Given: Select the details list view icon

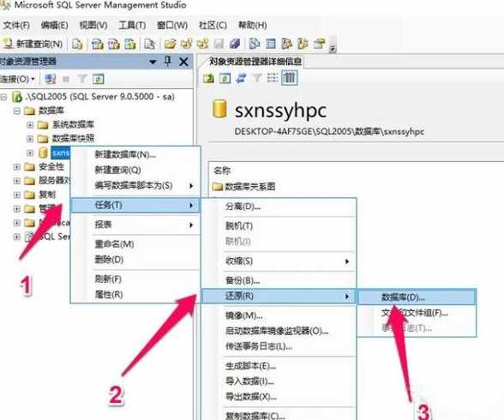Looking at the screenshot, I should point(290,78).
